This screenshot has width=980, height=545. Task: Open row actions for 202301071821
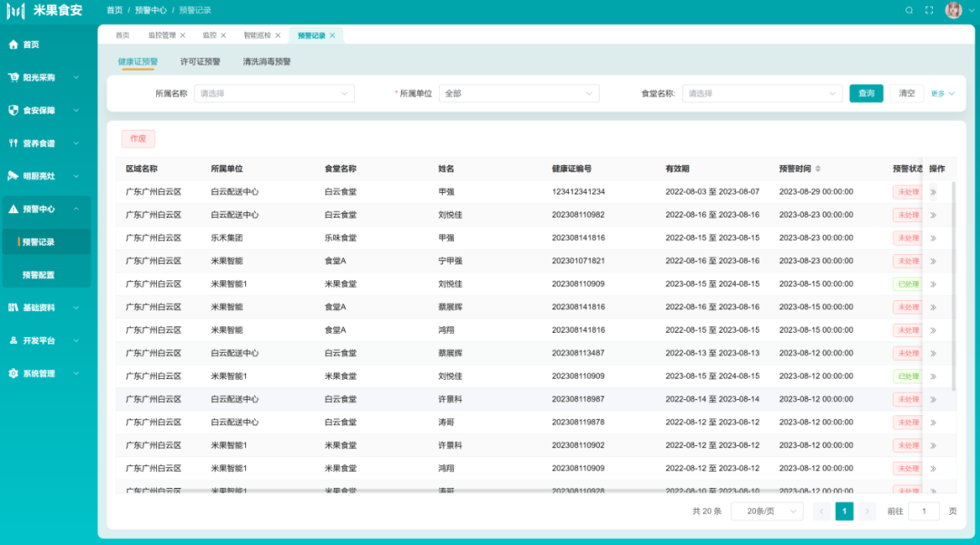point(933,261)
